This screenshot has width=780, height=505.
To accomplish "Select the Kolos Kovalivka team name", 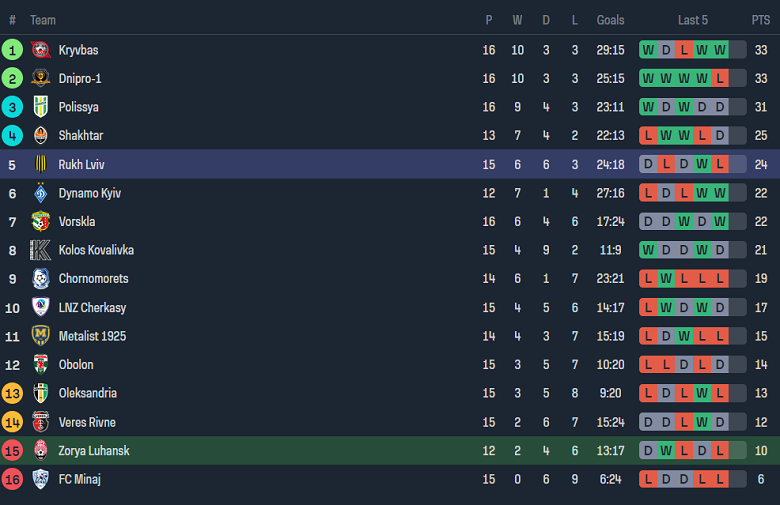I will [96, 250].
